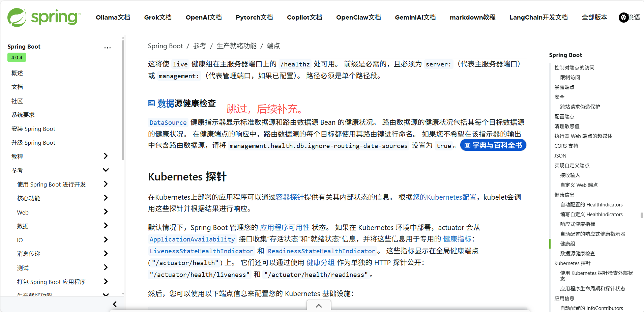The image size is (644, 312).
Task: Open the LivenessStateHealthIndicator link
Action: click(x=201, y=251)
